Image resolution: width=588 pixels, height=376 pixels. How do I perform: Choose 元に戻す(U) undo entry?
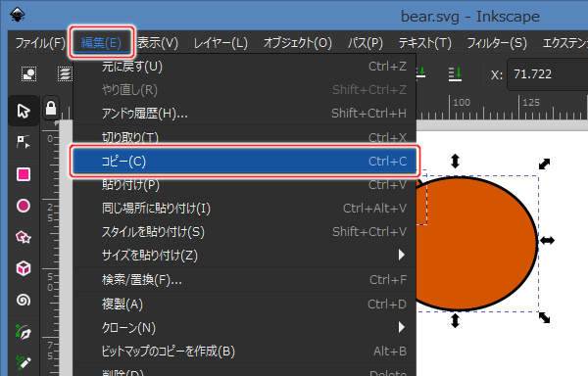pos(244,67)
